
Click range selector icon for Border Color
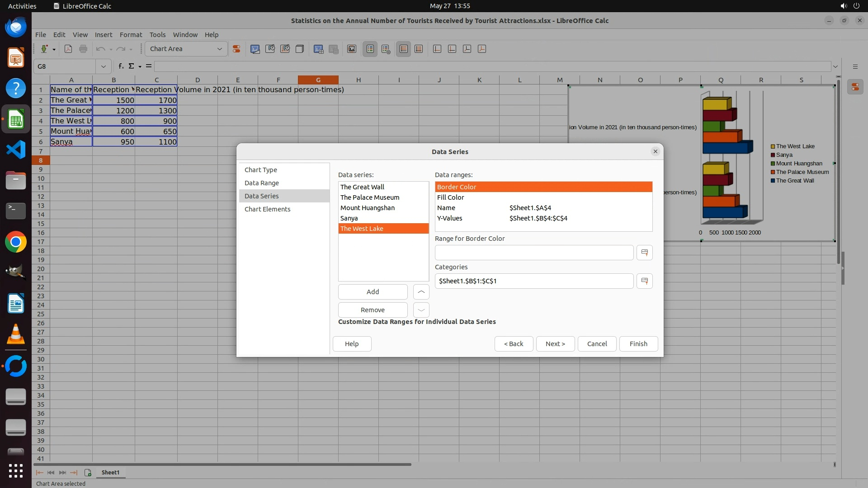pos(644,253)
